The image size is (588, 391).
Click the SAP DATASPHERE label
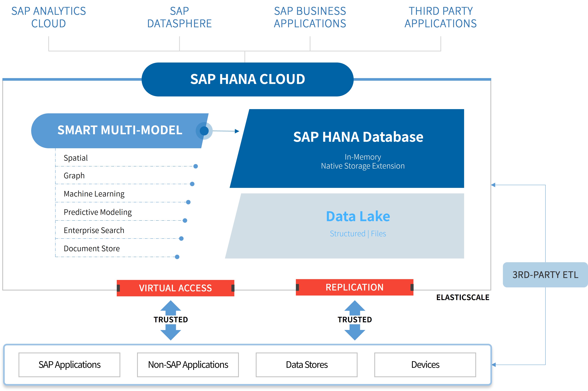click(179, 17)
